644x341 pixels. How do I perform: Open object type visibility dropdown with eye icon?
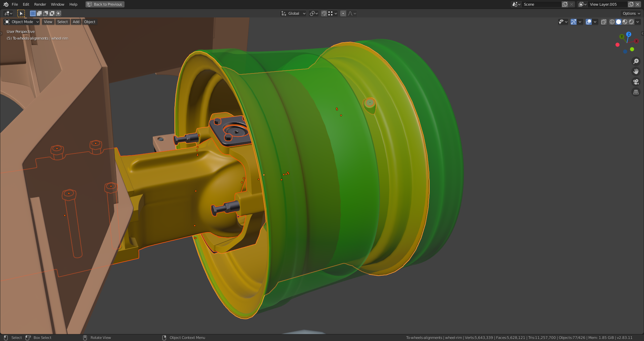pos(563,22)
